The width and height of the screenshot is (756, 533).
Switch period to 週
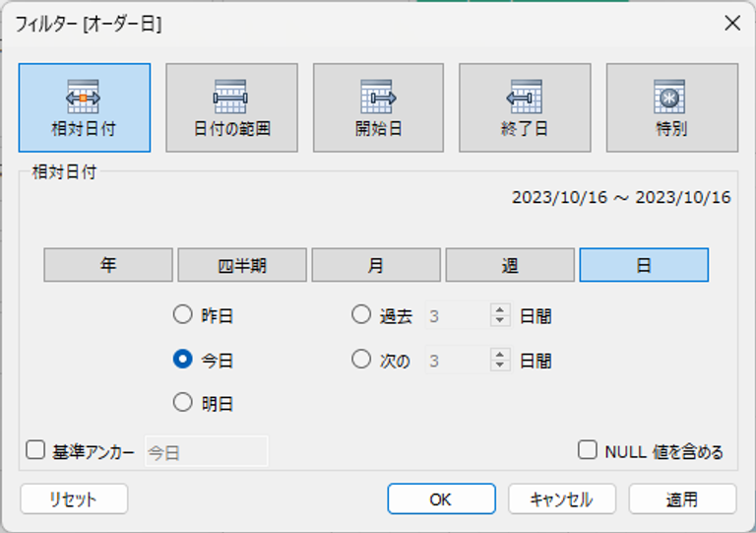pyautogui.click(x=510, y=265)
